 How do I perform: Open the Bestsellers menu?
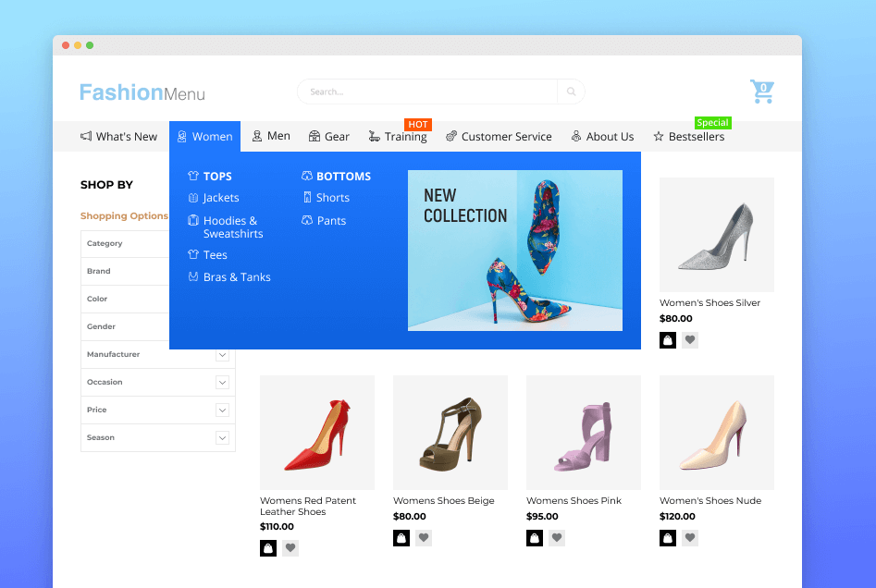(x=689, y=136)
